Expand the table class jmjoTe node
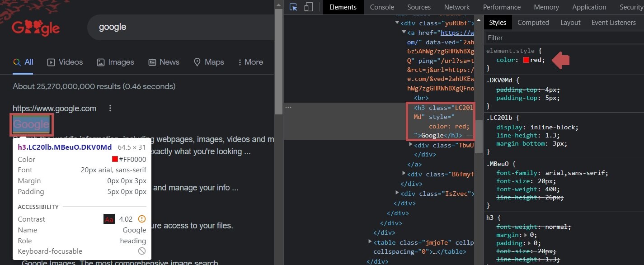The width and height of the screenshot is (644, 265). tap(370, 242)
